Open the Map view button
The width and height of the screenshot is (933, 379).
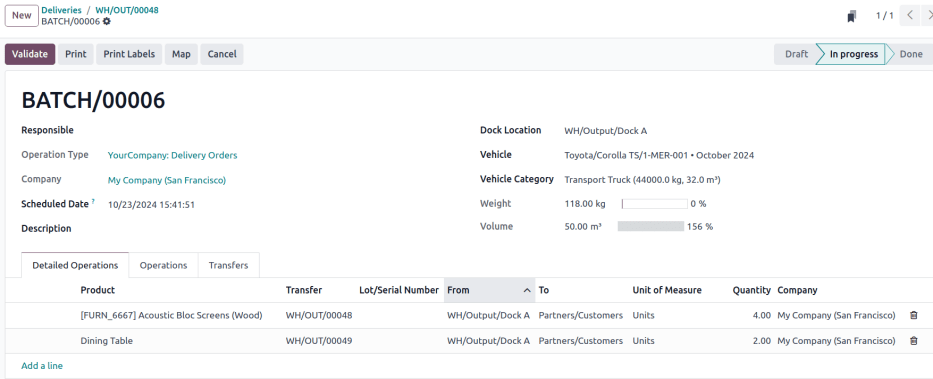coord(181,54)
